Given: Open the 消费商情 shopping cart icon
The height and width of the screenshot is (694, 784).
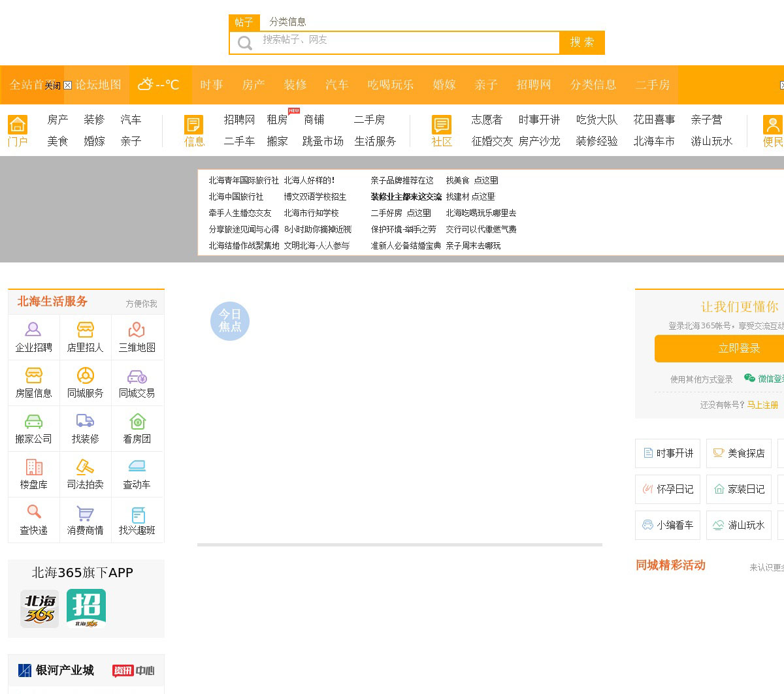Looking at the screenshot, I should (x=85, y=514).
